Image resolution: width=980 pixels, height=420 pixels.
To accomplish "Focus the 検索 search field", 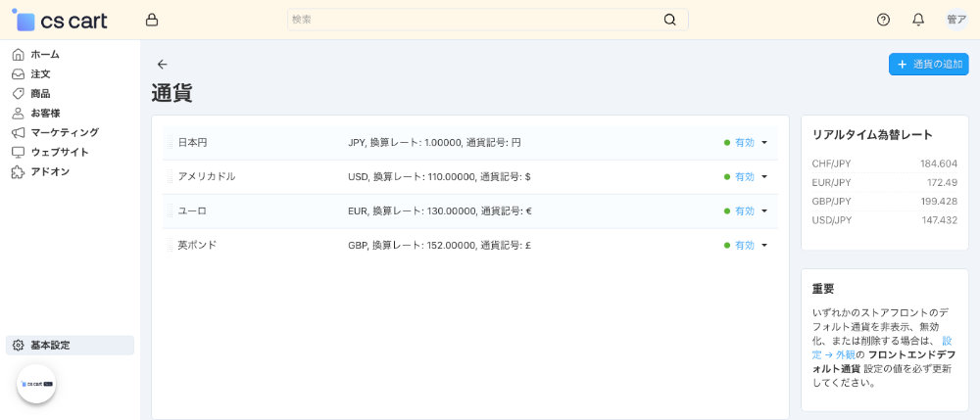I will coord(475,20).
